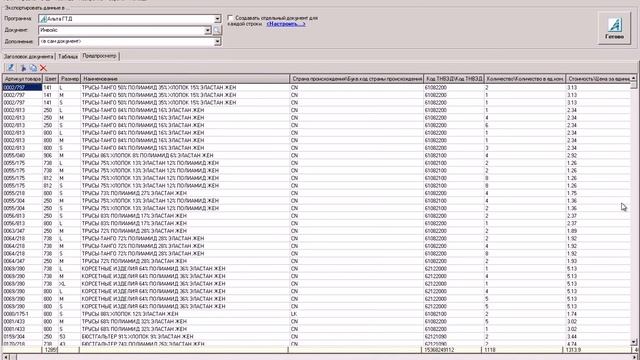Click the price cell 2.92
This screenshot has height=360, width=640.
(598, 155)
